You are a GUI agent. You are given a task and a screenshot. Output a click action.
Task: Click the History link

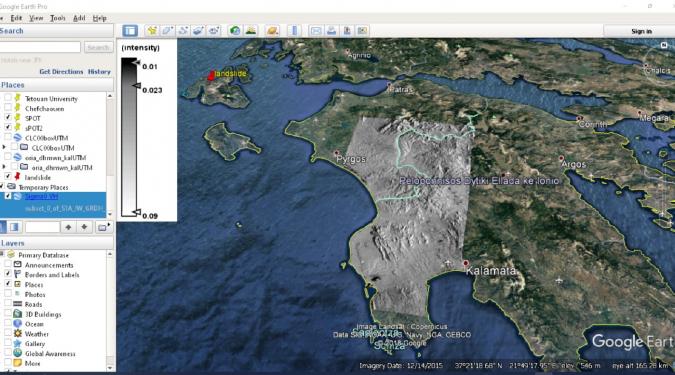[x=99, y=71]
